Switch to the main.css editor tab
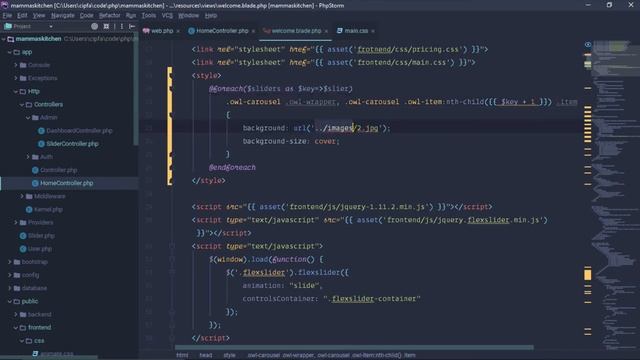The width and height of the screenshot is (640, 360). point(356,31)
